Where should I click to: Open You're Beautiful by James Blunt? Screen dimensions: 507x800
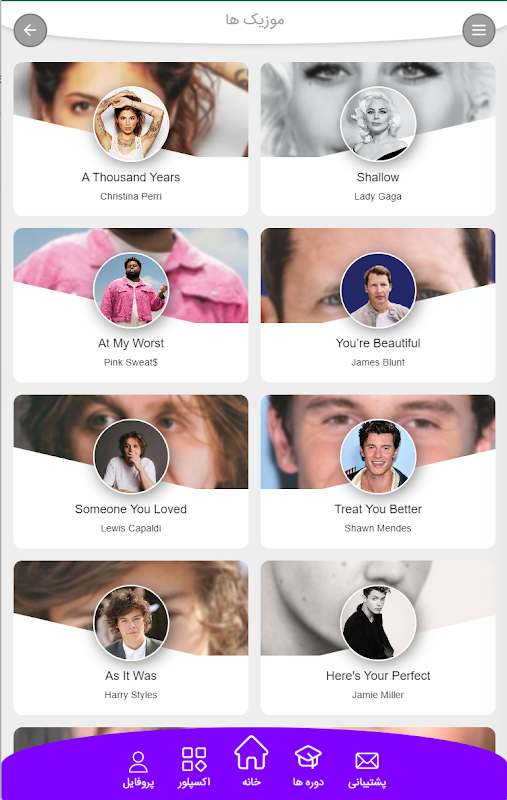(x=378, y=343)
